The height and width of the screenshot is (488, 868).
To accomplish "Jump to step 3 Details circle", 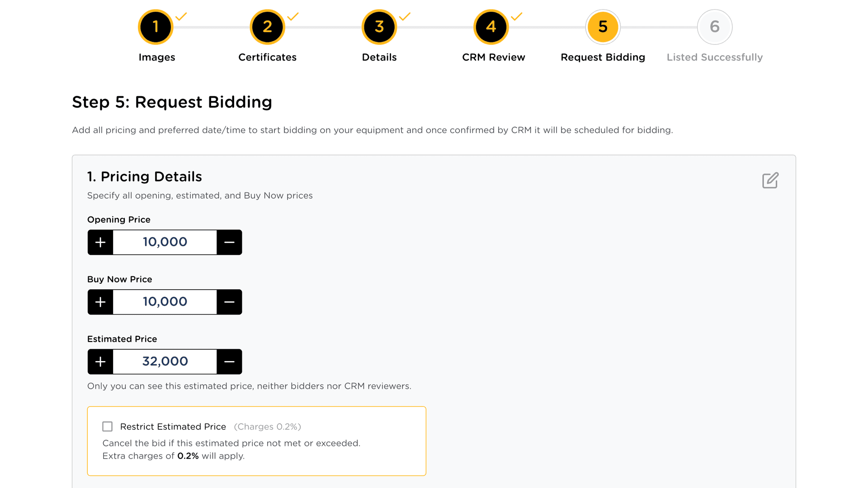I will pos(379,27).
